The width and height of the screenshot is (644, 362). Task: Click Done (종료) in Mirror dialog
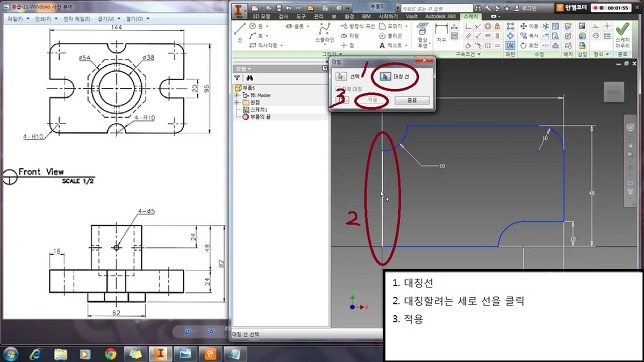click(412, 100)
